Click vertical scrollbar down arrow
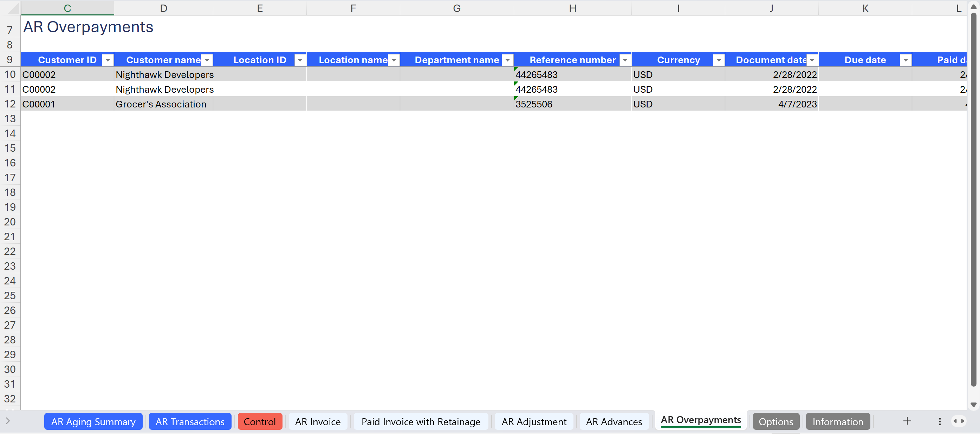This screenshot has width=980, height=434. click(x=974, y=405)
